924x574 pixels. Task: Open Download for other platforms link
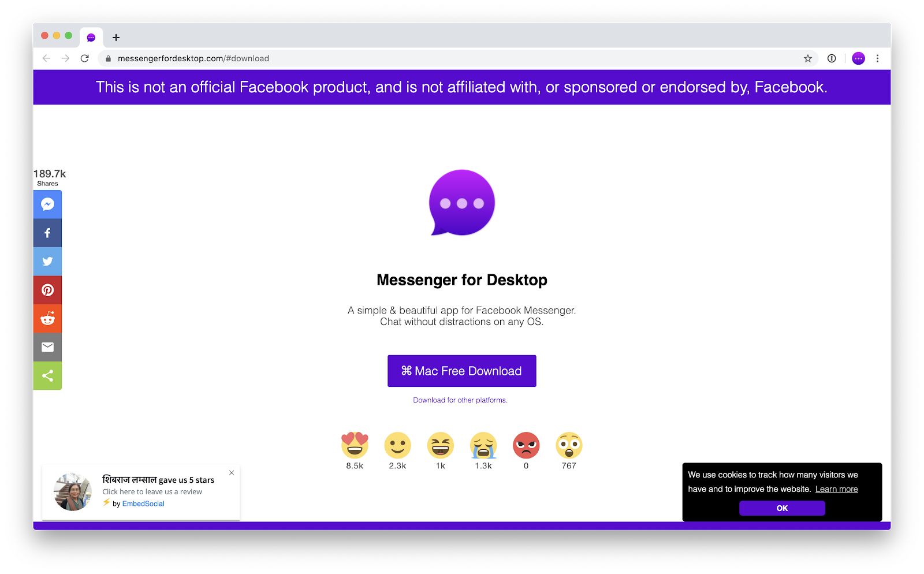460,400
